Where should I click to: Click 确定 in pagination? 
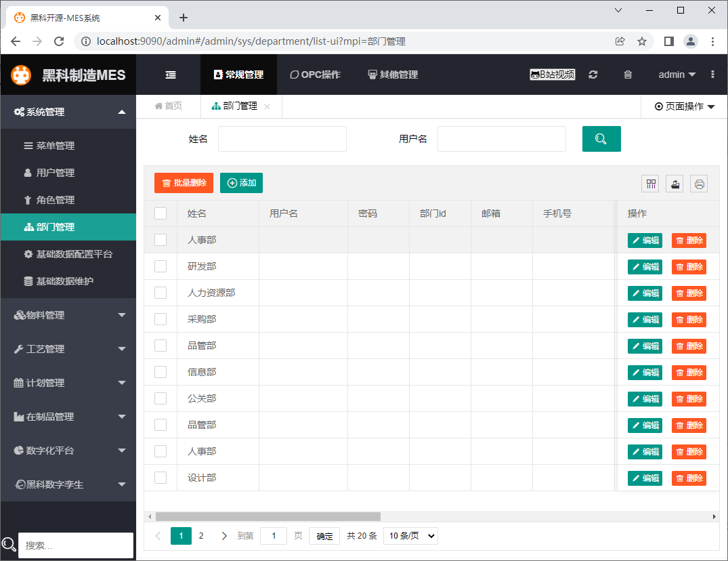(x=324, y=537)
